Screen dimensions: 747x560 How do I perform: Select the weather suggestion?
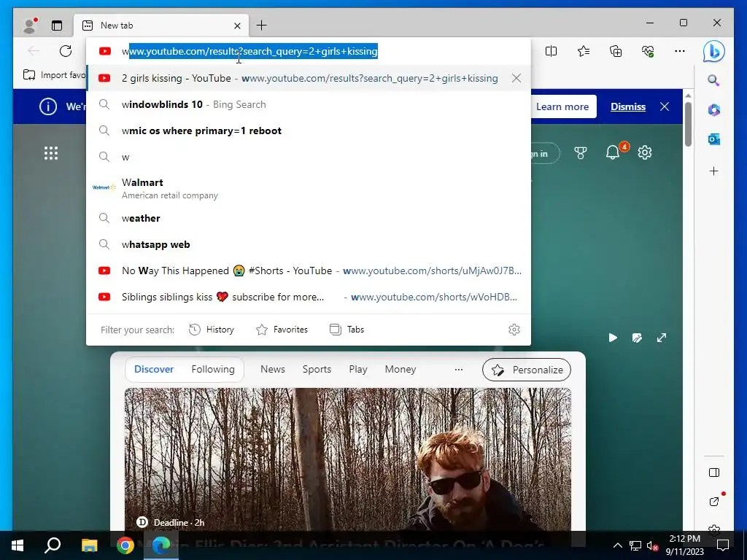309,218
